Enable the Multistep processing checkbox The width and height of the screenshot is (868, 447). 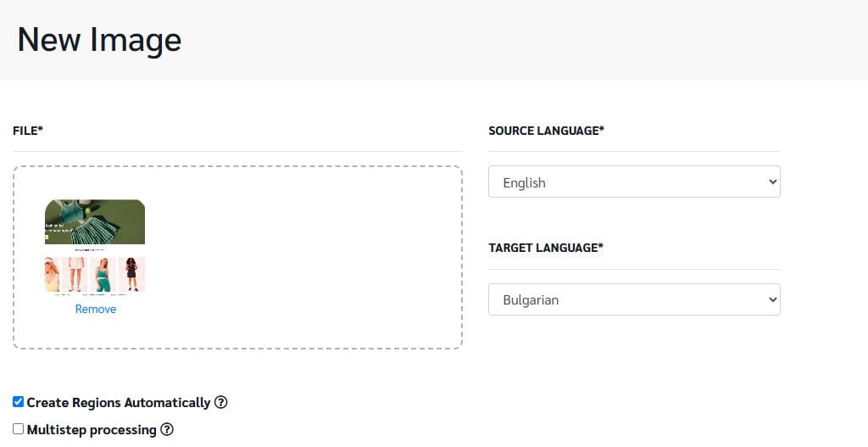[x=19, y=429]
